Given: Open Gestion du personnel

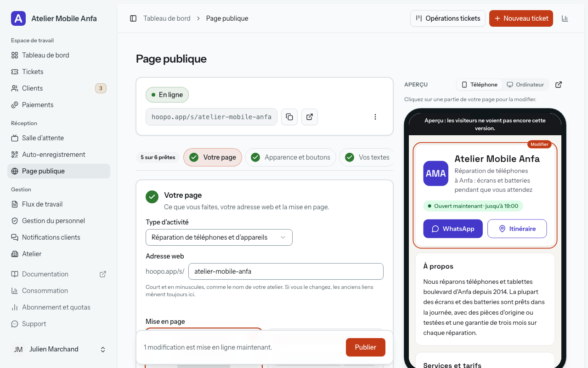Looking at the screenshot, I should coord(59,221).
